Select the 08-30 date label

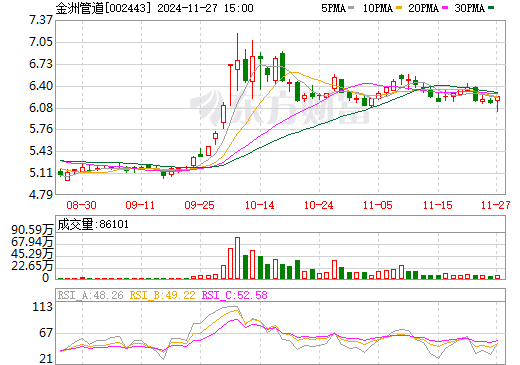(82, 205)
